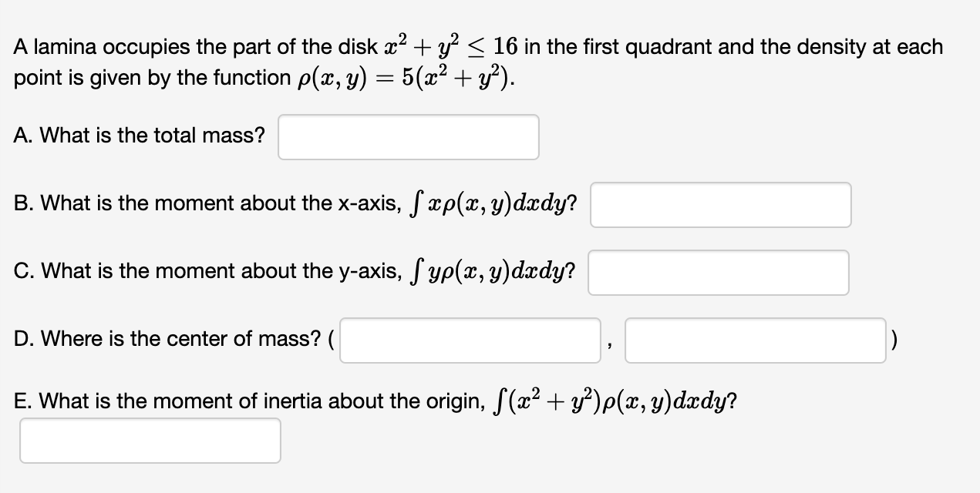Select the moment about x-axis input field
Screen dimensions: 980x493
[720, 204]
